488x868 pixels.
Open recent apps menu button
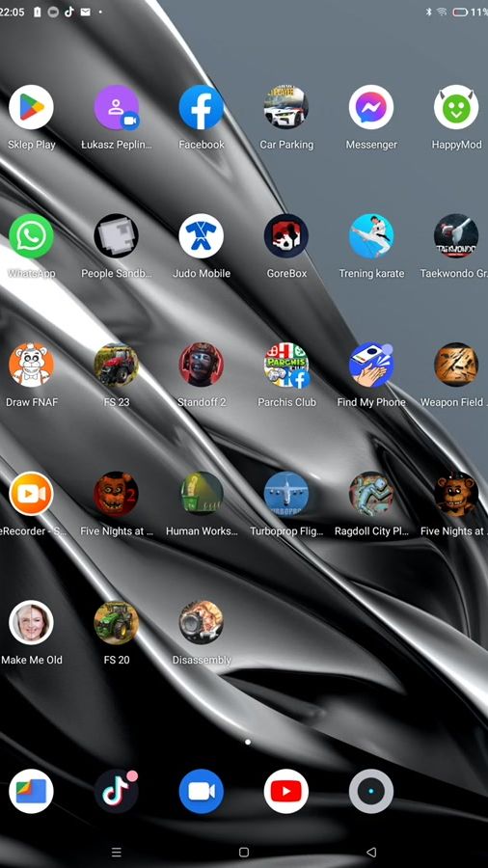point(116,852)
